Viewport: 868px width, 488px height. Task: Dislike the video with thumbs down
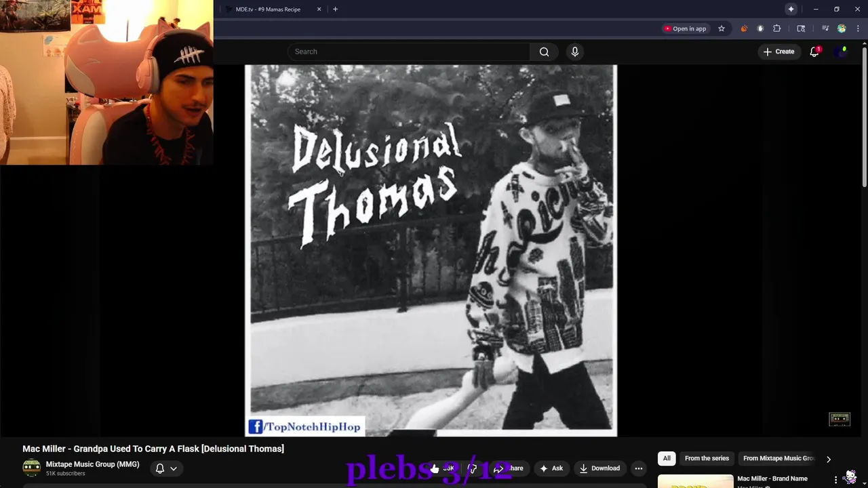click(x=473, y=468)
